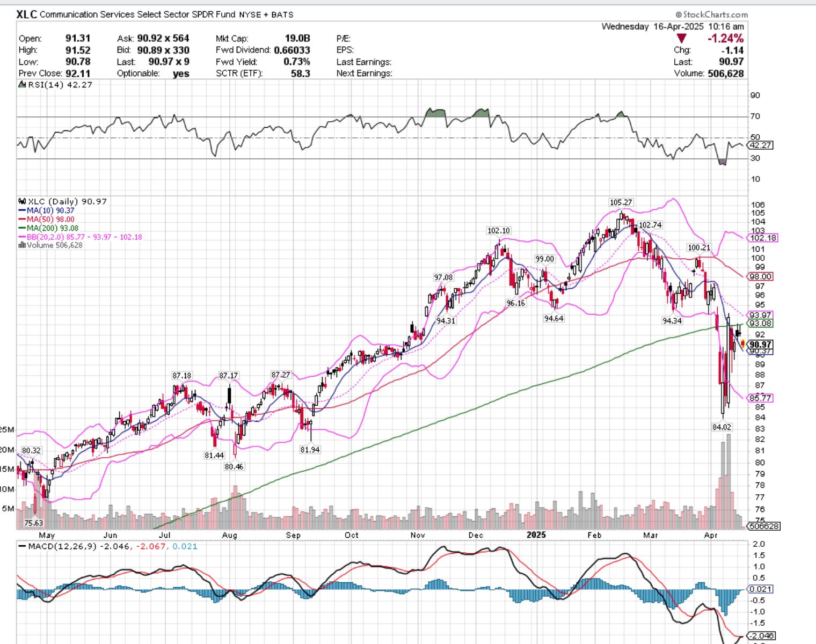The width and height of the screenshot is (816, 644).
Task: Select the XLC ticker symbol in the title
Action: point(27,14)
